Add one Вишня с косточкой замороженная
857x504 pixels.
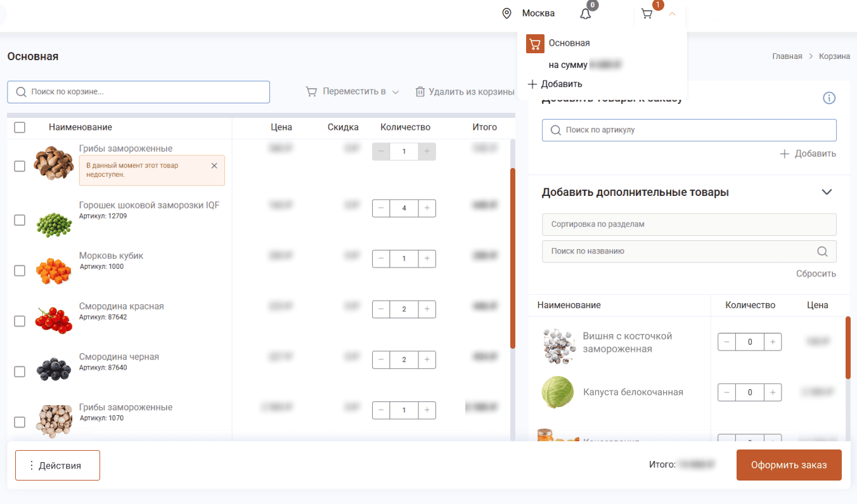coord(772,342)
